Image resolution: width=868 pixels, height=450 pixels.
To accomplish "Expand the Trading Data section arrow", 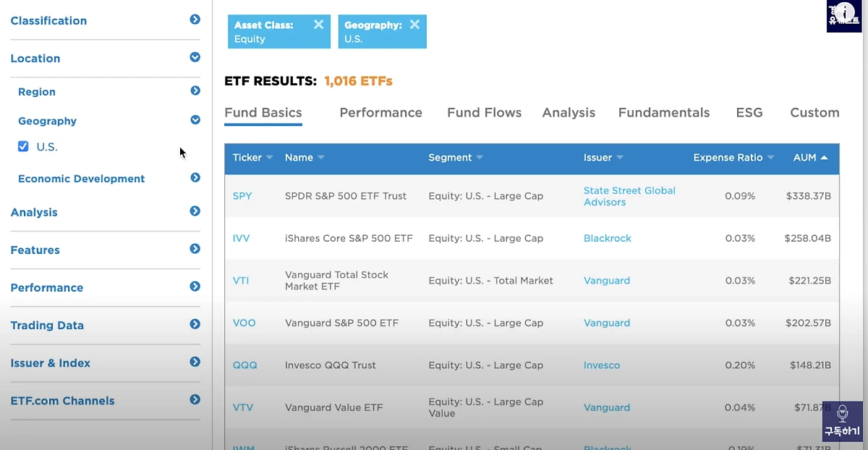I will click(195, 324).
